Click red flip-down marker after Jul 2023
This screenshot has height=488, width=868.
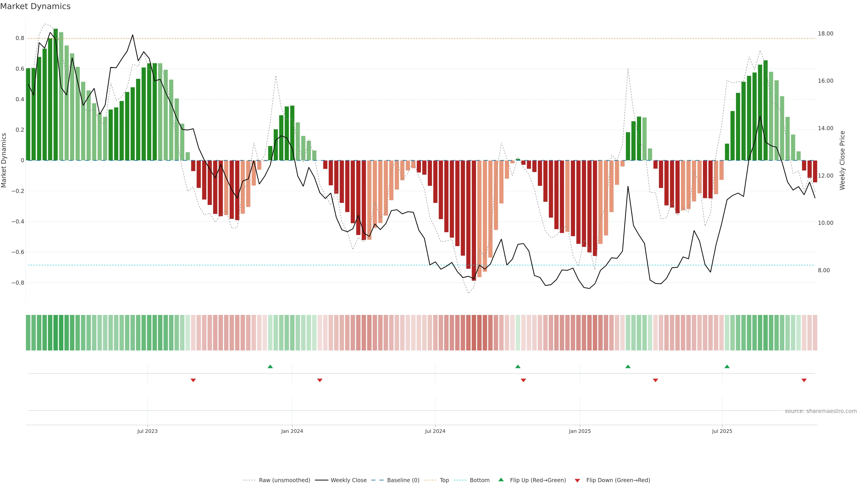[193, 380]
